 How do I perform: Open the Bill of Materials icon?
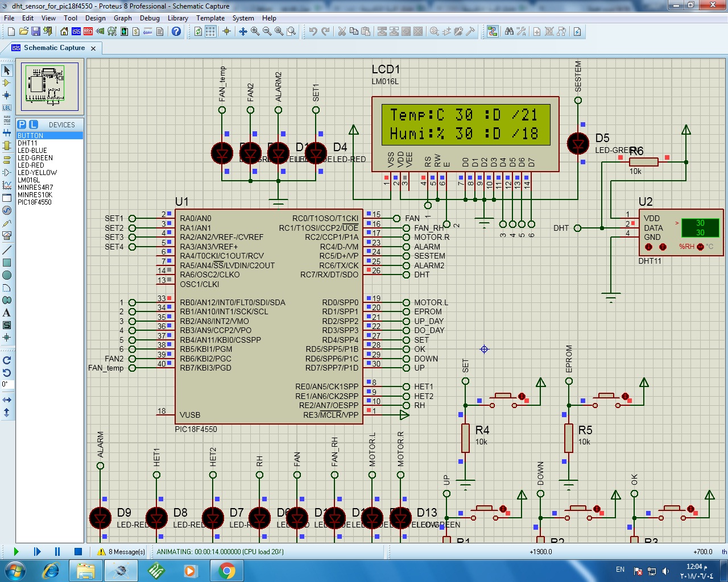point(136,32)
